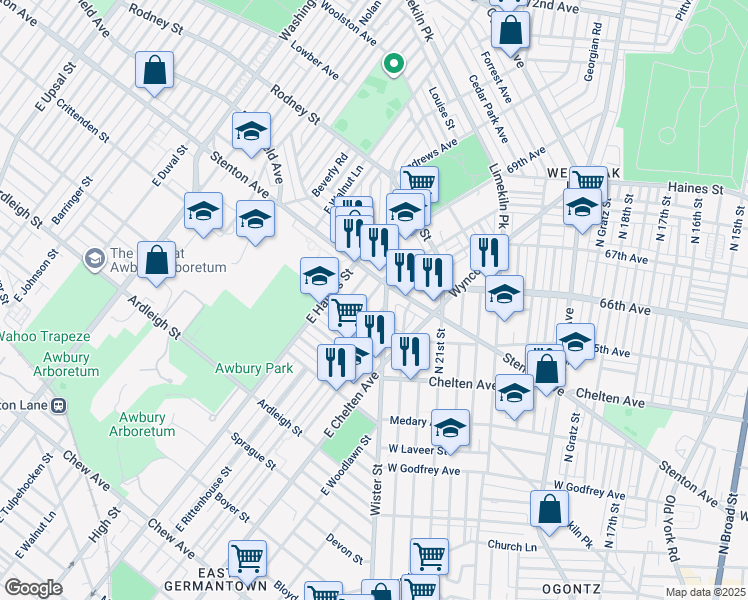Select the Sprague St label
Viewport: 748px width, 600px height.
[253, 451]
